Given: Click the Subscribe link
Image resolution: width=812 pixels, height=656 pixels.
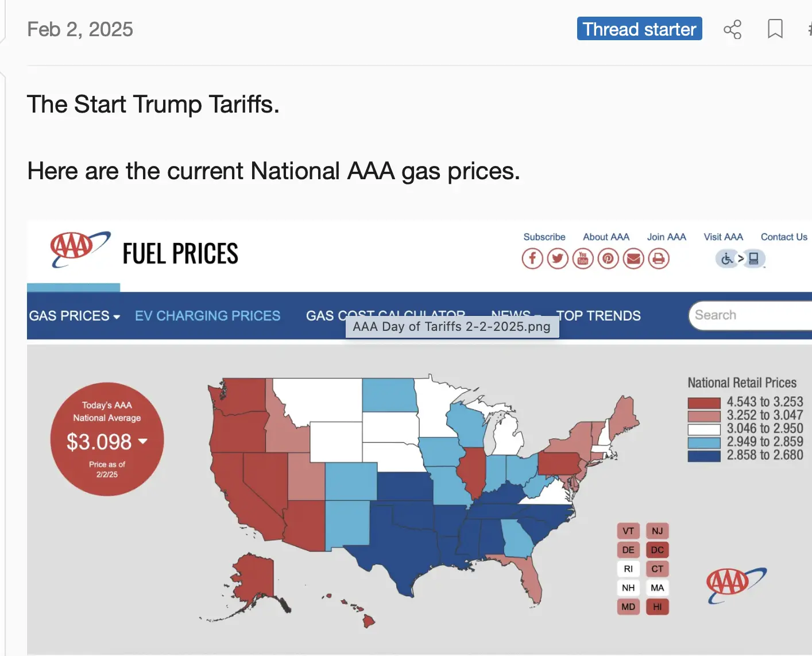Looking at the screenshot, I should (544, 237).
